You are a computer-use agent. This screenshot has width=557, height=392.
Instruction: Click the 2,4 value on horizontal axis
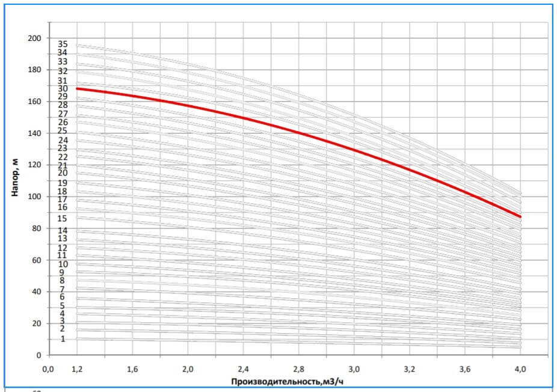pos(243,368)
